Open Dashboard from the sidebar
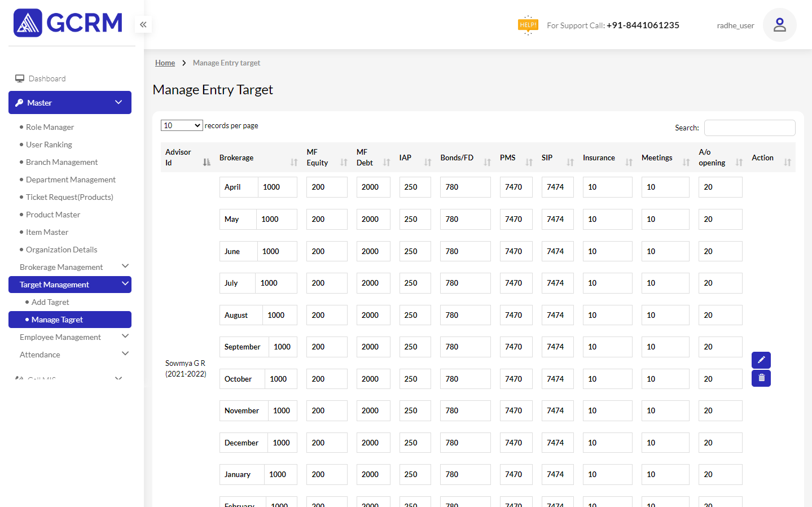Screen dimensions: 812x507 (x=47, y=78)
